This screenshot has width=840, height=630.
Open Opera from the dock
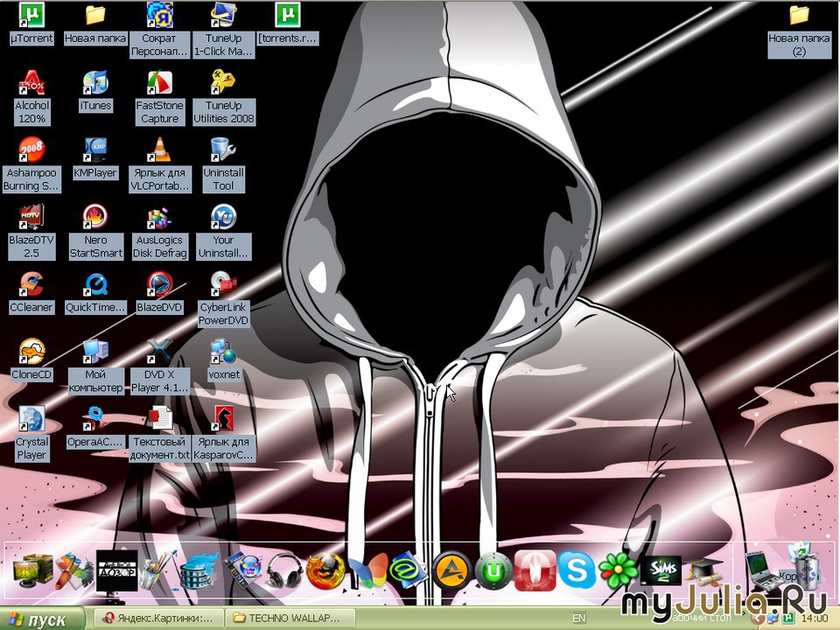tap(535, 571)
